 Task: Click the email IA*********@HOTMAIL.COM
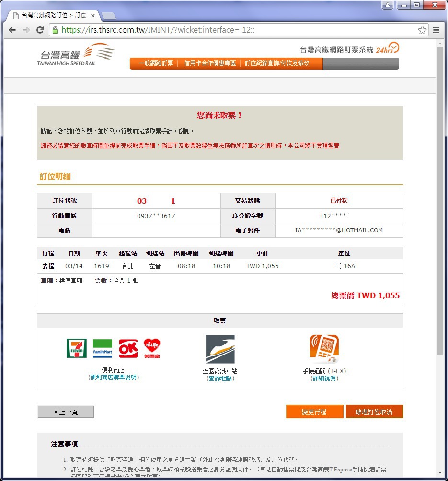point(339,230)
